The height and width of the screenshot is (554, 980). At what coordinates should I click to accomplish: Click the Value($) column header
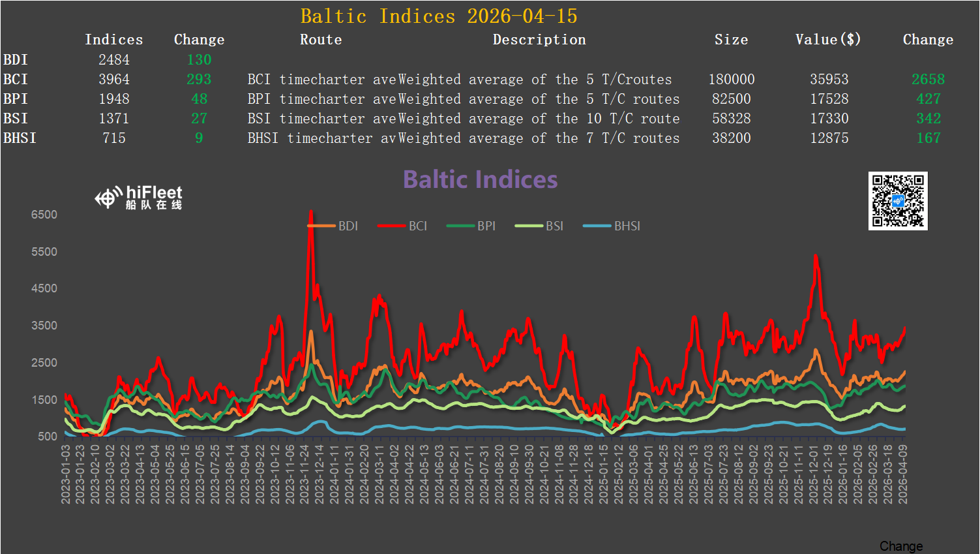(827, 40)
